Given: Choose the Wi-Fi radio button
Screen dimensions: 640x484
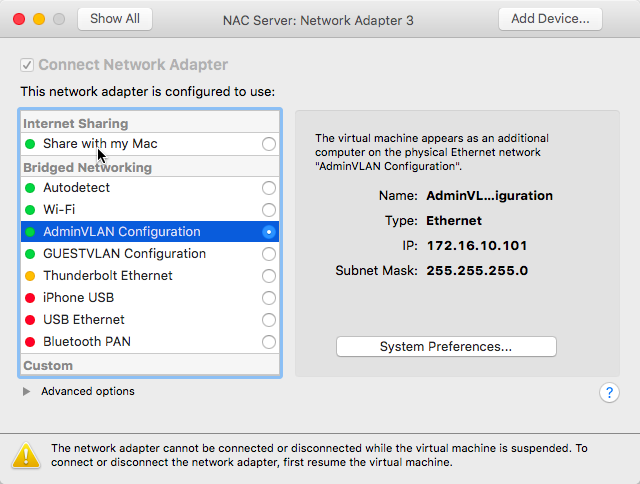Looking at the screenshot, I should coord(269,210).
